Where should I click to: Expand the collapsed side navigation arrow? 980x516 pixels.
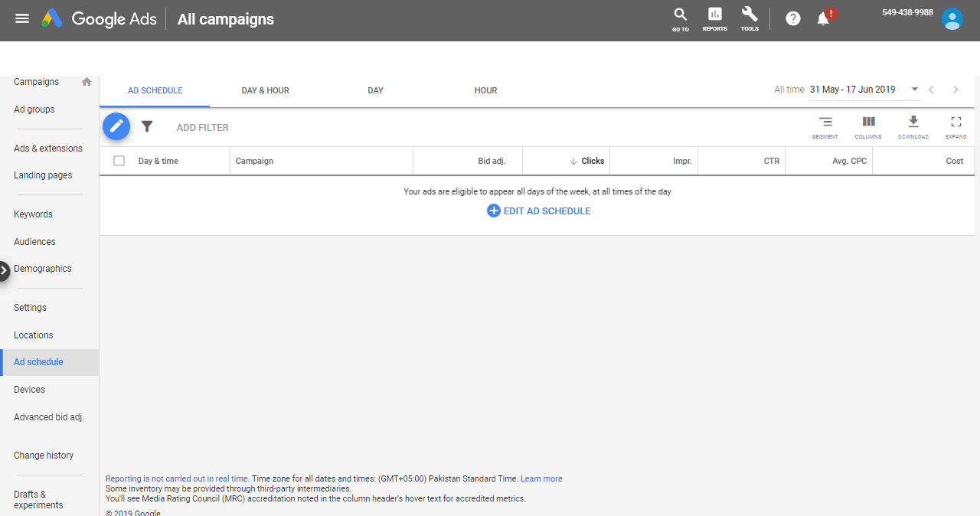point(5,270)
